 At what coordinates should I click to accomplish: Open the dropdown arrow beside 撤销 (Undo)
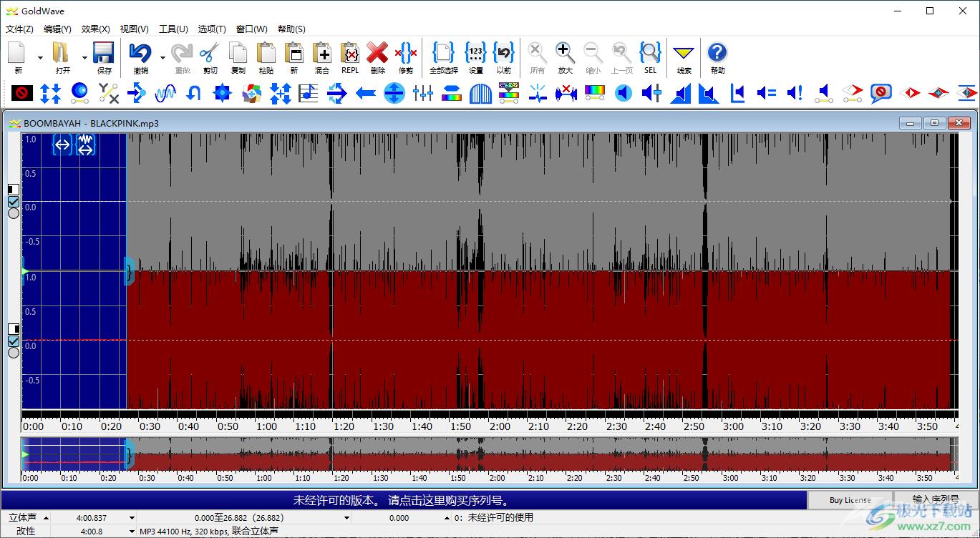click(162, 58)
